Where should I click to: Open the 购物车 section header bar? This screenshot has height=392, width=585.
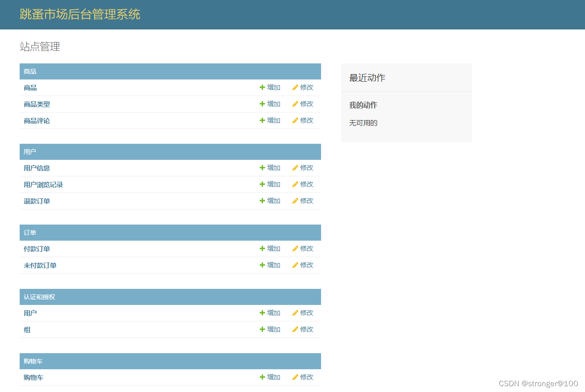[170, 361]
